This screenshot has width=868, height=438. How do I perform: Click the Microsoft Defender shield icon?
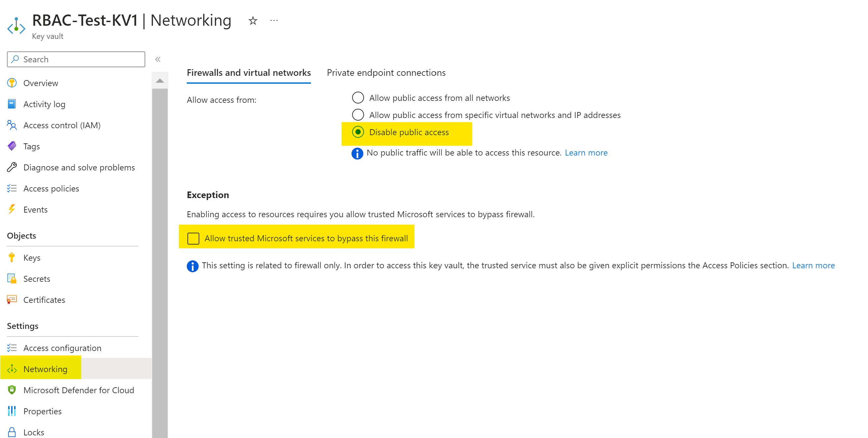click(x=12, y=390)
